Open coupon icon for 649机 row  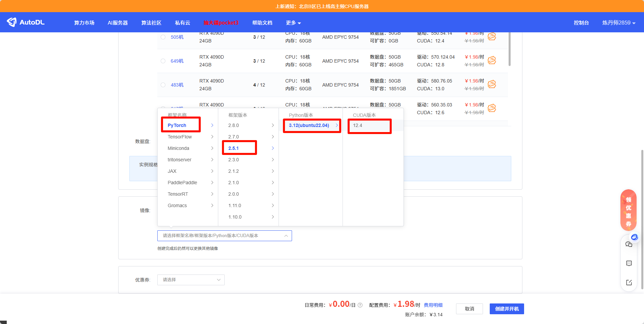pos(492,60)
